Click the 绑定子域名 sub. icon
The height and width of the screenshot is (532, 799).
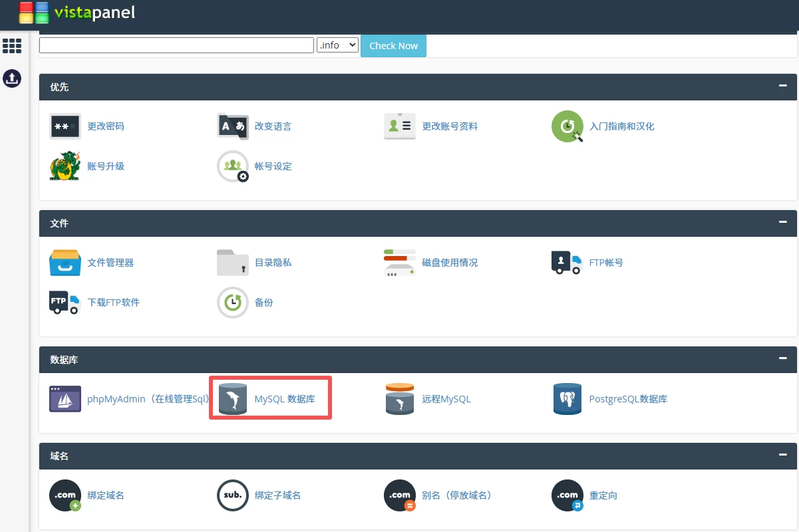point(232,495)
